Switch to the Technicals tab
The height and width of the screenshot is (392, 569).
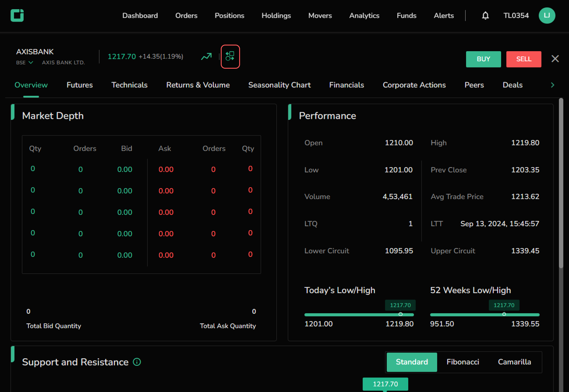coord(129,85)
